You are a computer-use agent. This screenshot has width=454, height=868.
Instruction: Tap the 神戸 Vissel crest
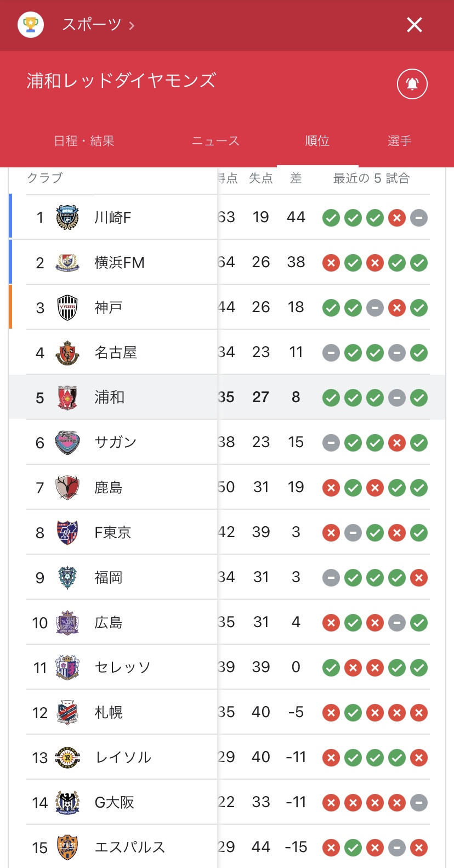point(67,307)
